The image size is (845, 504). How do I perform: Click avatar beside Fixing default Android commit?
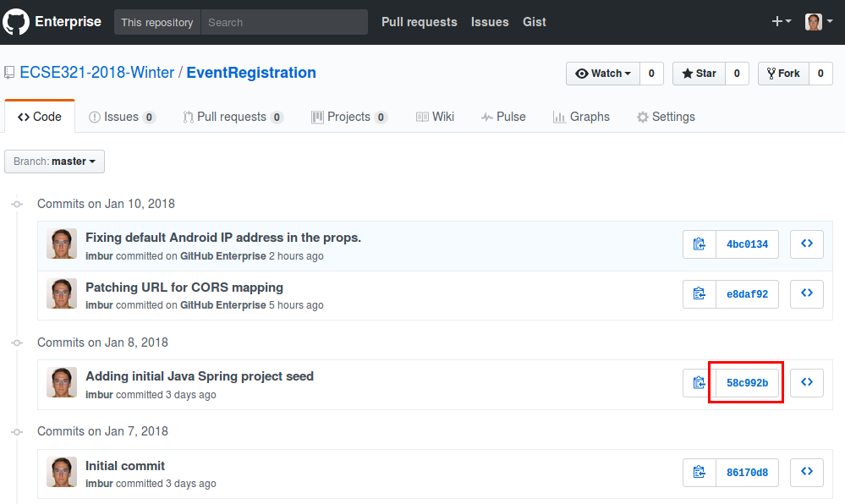(x=62, y=244)
